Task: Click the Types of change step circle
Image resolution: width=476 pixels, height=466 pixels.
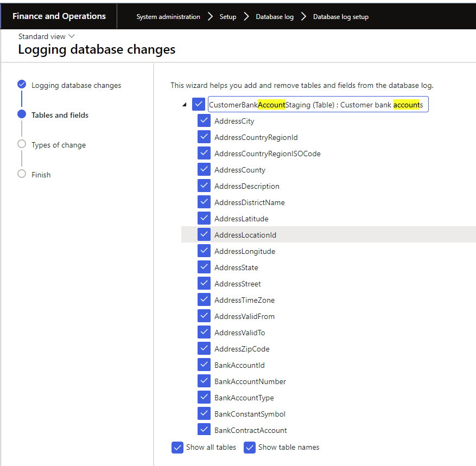Action: point(22,144)
